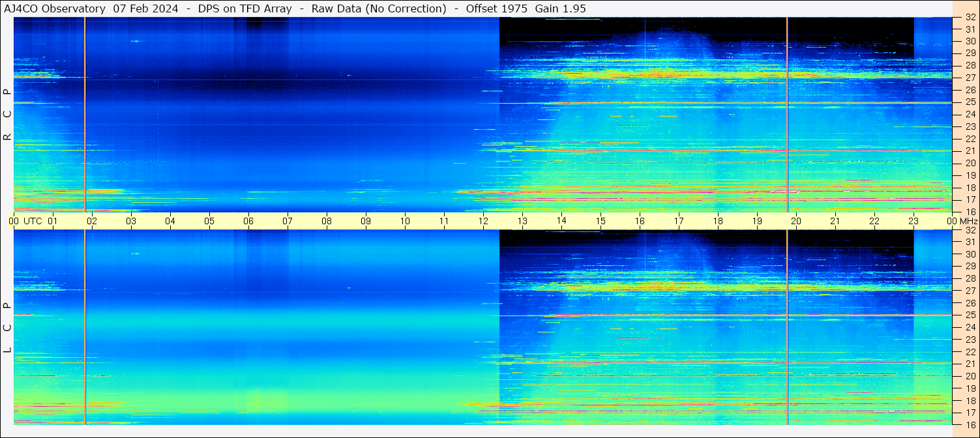Select the 18 frequency label in RCP panel

point(970,188)
